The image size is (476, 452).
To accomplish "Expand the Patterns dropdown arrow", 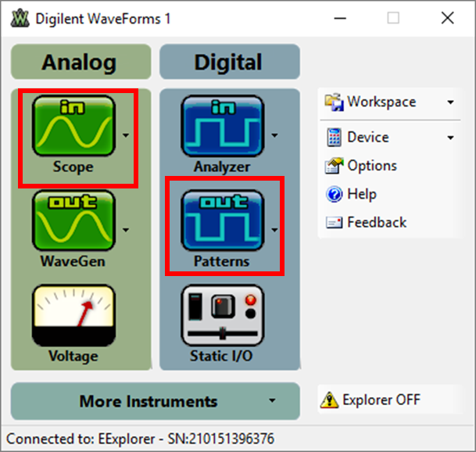I will point(274,230).
